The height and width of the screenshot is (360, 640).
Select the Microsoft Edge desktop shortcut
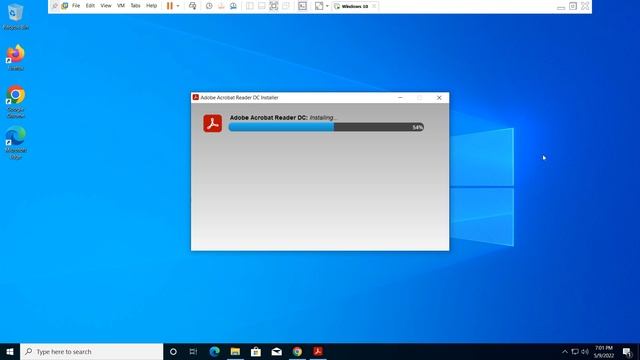coord(16,143)
